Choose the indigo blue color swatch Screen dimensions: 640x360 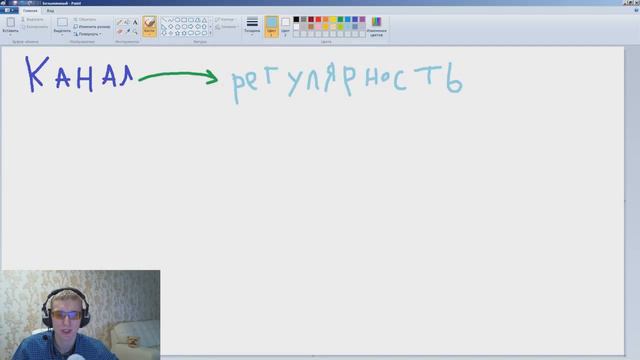click(355, 19)
